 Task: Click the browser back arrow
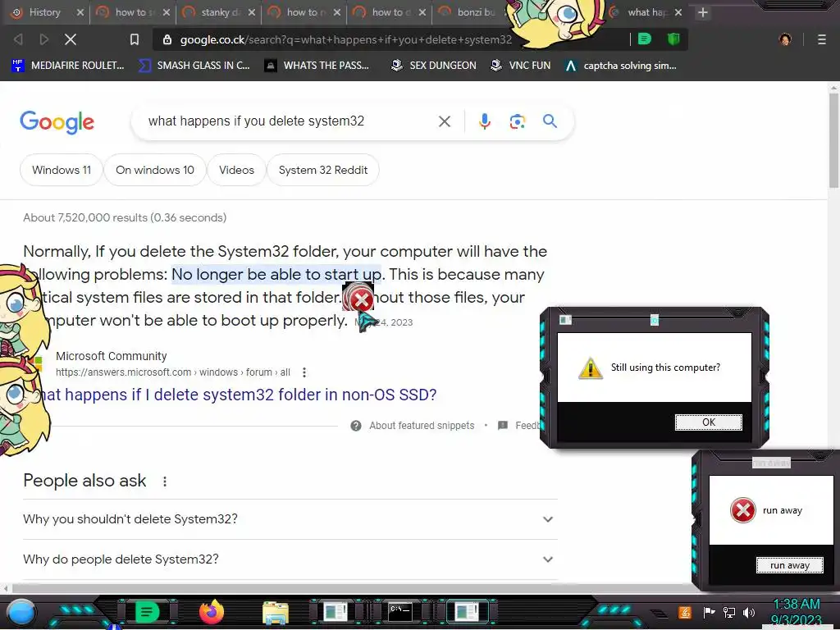[18, 39]
